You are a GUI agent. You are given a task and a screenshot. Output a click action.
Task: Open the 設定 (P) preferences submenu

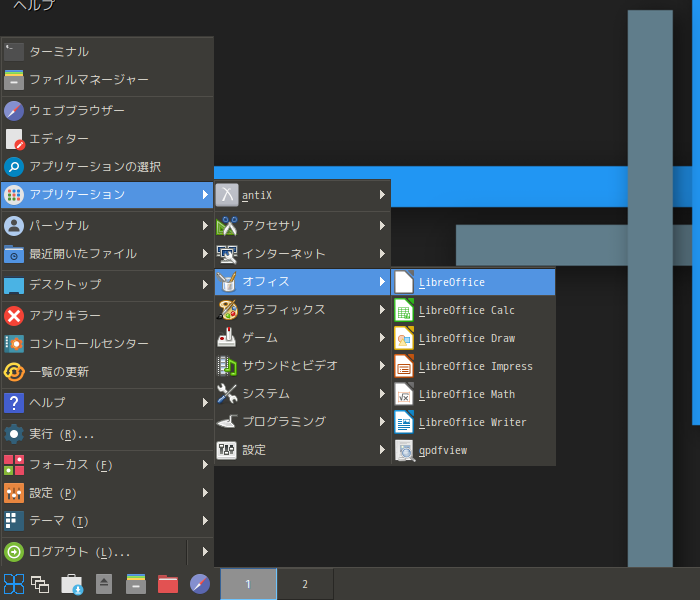[x=107, y=493]
